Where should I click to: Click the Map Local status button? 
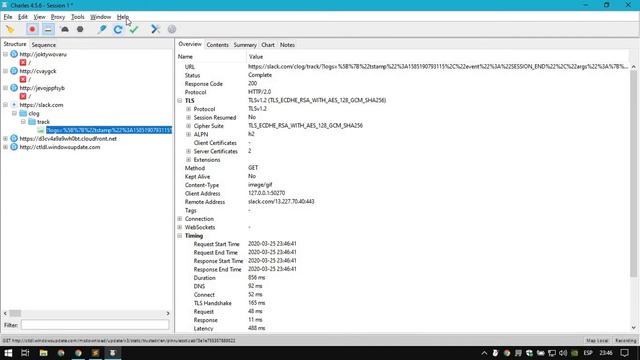point(597,340)
